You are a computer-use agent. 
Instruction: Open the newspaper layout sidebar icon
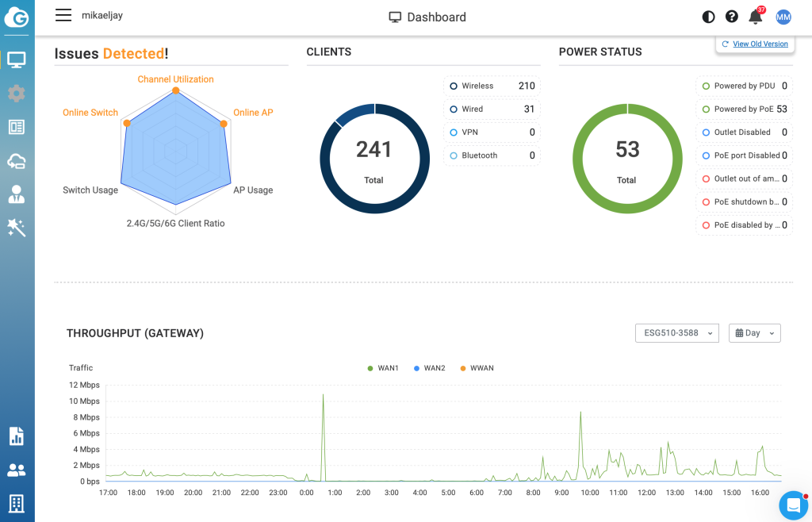[17, 127]
